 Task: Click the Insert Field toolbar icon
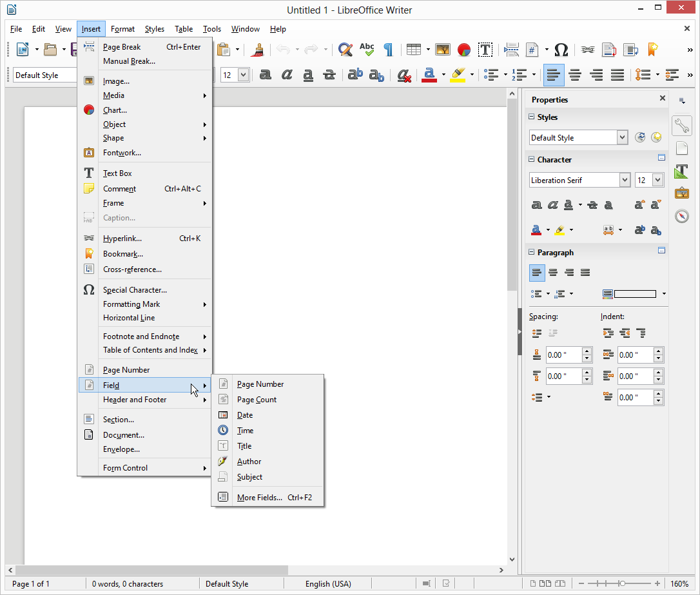click(532, 50)
